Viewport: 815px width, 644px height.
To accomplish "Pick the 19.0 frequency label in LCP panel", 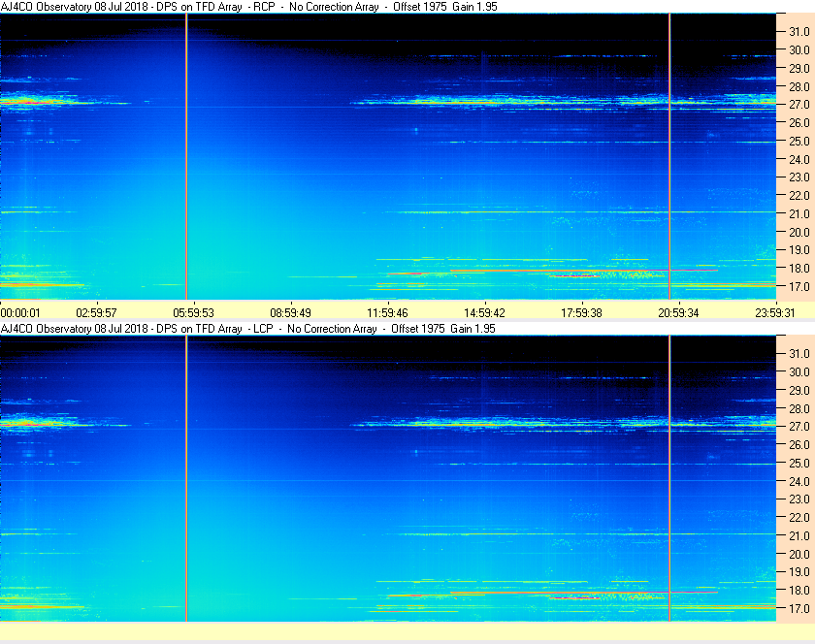I will pyautogui.click(x=799, y=572).
